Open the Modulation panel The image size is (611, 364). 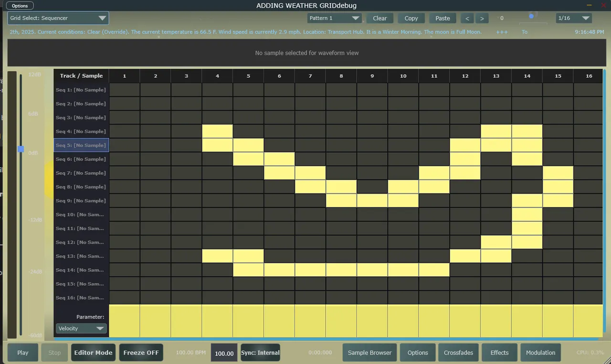coord(540,352)
